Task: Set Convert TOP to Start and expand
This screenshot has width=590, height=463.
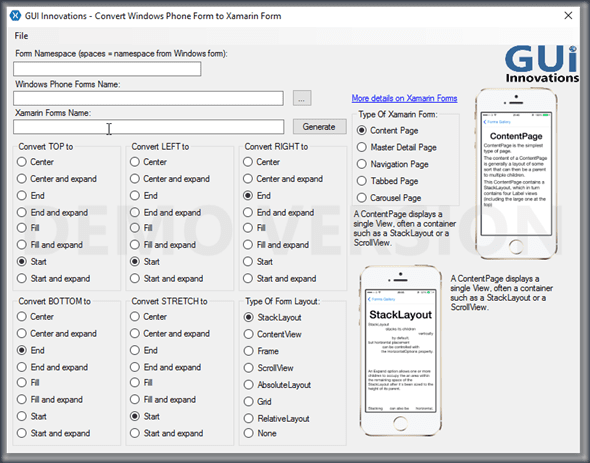Action: 53,279
